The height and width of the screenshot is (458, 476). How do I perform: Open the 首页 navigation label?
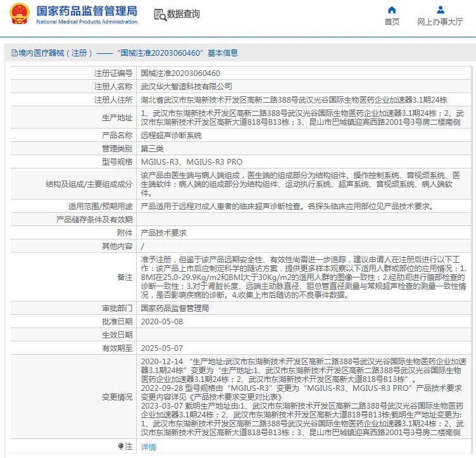click(392, 22)
